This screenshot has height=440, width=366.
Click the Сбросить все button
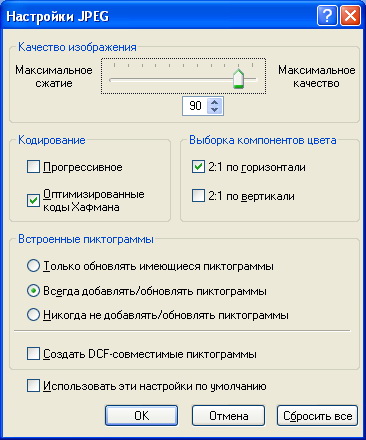(x=317, y=415)
